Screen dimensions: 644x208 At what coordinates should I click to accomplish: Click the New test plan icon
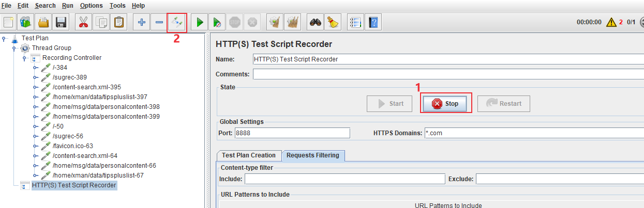[9, 22]
